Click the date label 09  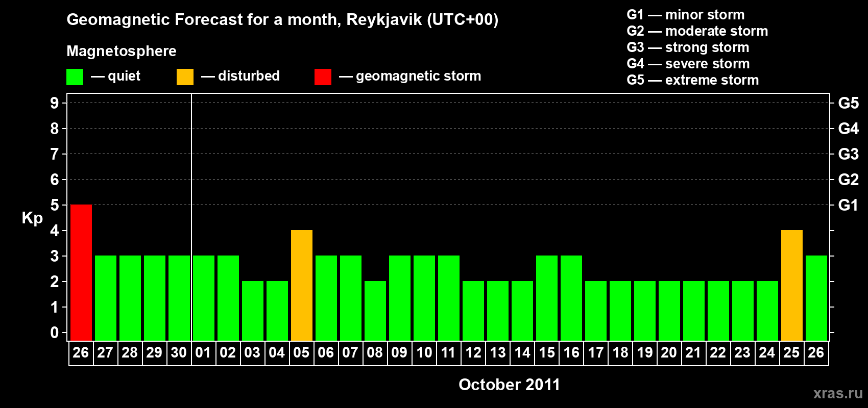click(399, 352)
